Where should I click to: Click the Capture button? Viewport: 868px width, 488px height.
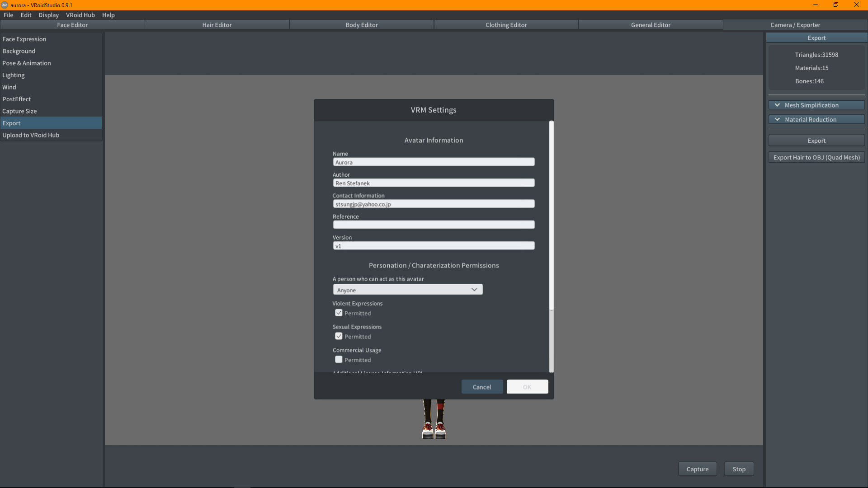(697, 469)
